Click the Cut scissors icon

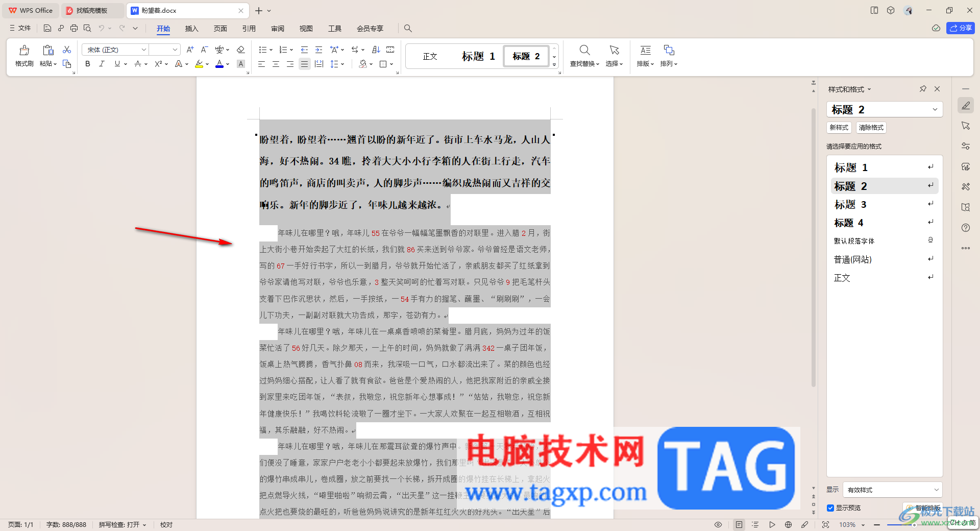pyautogui.click(x=67, y=50)
